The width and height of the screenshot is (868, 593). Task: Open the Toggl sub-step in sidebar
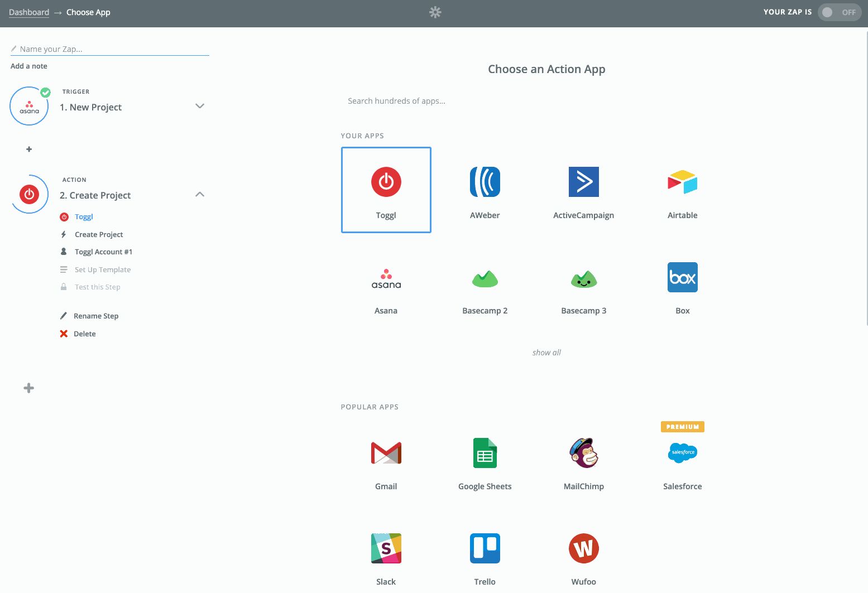tap(84, 216)
